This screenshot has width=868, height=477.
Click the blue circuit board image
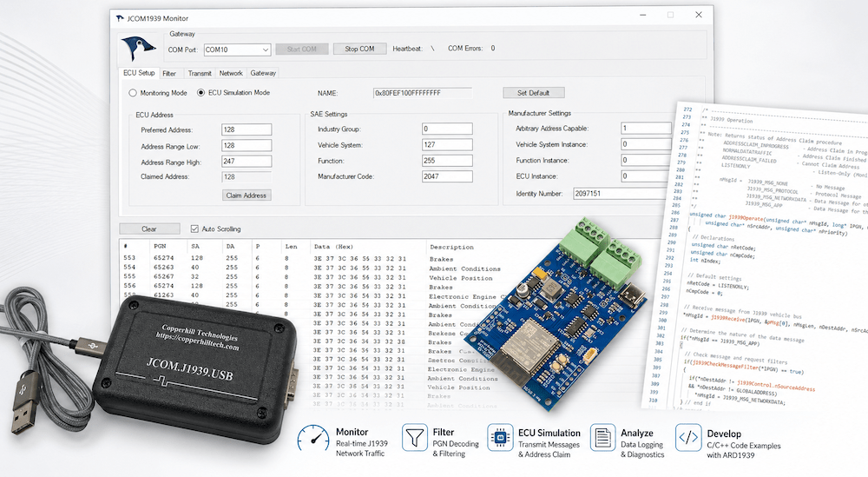(555, 314)
